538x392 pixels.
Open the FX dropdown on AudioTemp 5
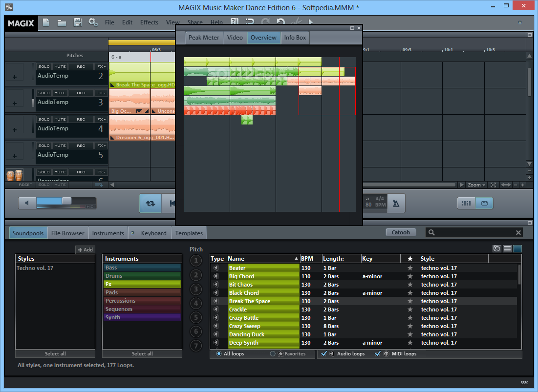pyautogui.click(x=101, y=145)
